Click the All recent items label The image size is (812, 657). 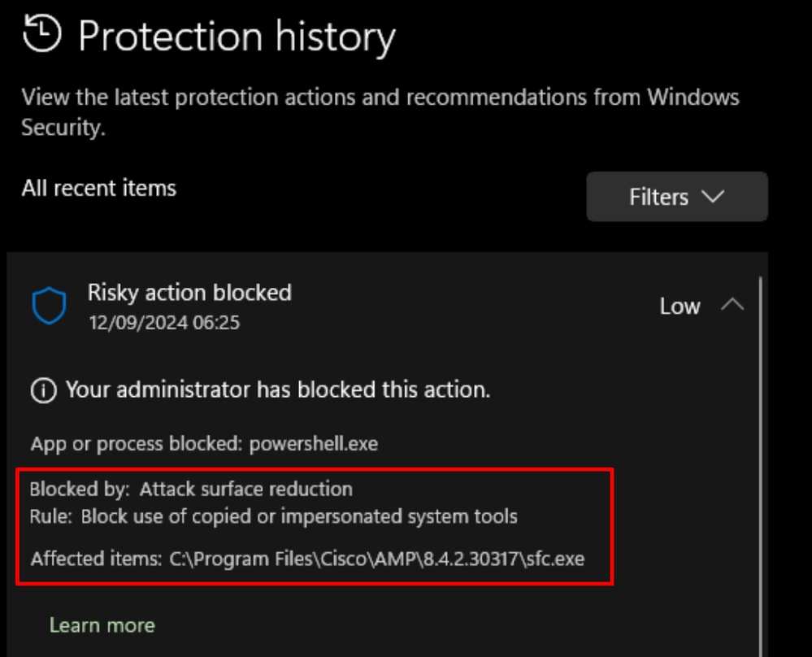pos(99,188)
